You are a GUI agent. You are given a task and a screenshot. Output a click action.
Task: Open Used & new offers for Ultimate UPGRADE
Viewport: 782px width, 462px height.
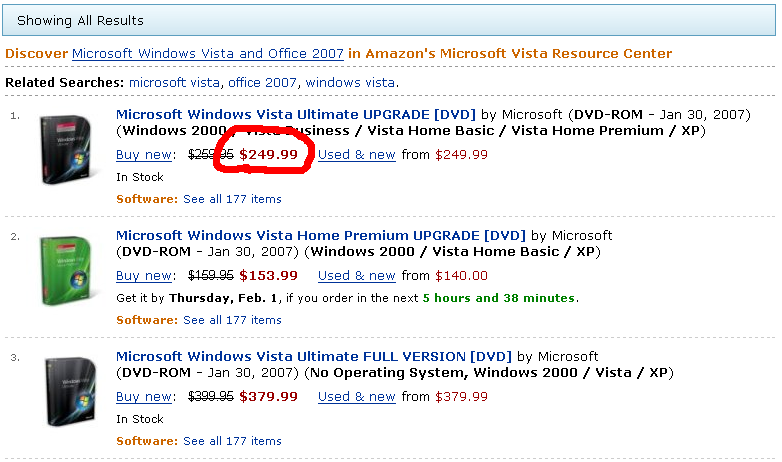point(357,155)
